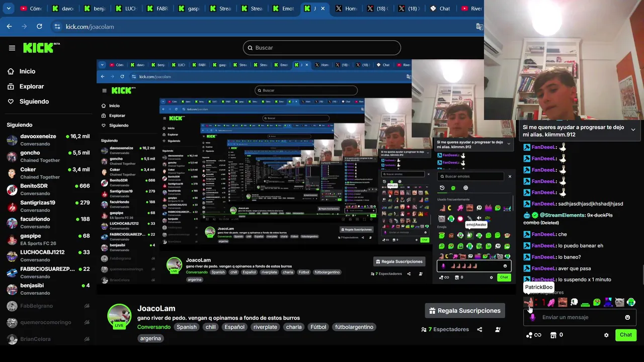
Task: Open LUCHOCABJ1212 channel in sidebar
Action: (x=48, y=256)
